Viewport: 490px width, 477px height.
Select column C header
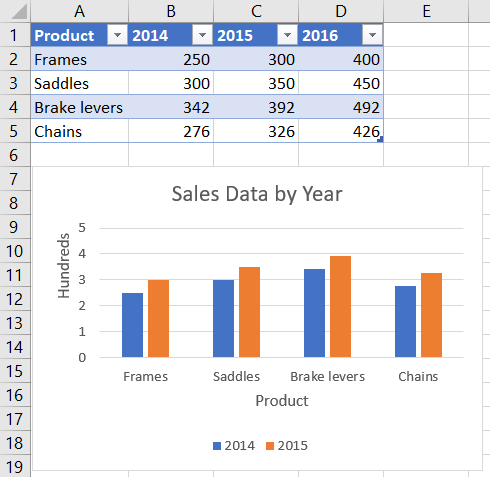(256, 11)
